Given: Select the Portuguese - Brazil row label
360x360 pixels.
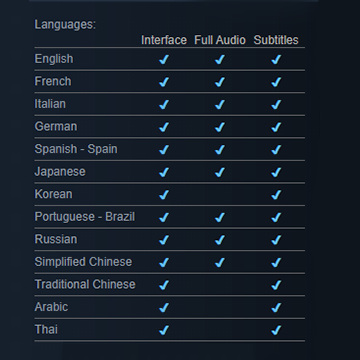Looking at the screenshot, I should pyautogui.click(x=85, y=217).
